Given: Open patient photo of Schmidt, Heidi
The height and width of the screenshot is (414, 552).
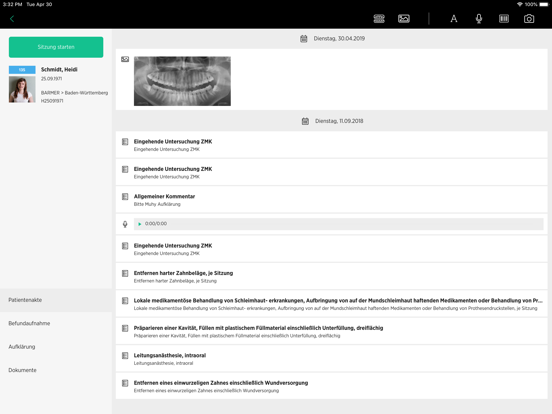Looking at the screenshot, I should click(22, 89).
